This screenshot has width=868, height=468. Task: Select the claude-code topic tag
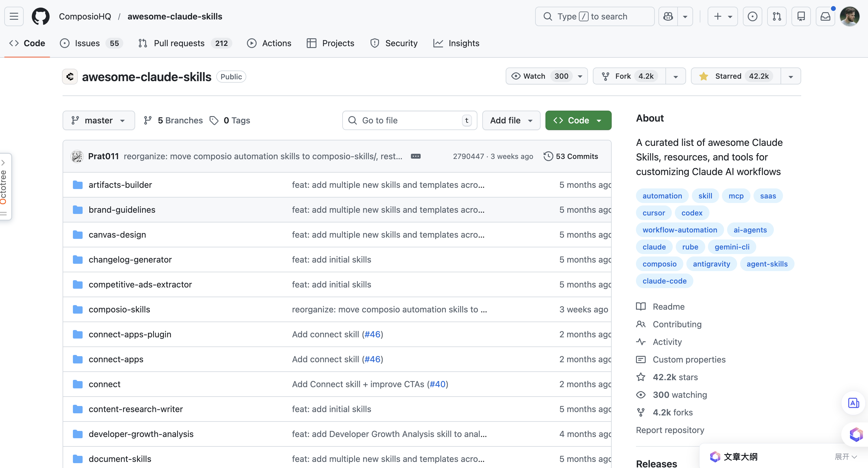click(664, 281)
